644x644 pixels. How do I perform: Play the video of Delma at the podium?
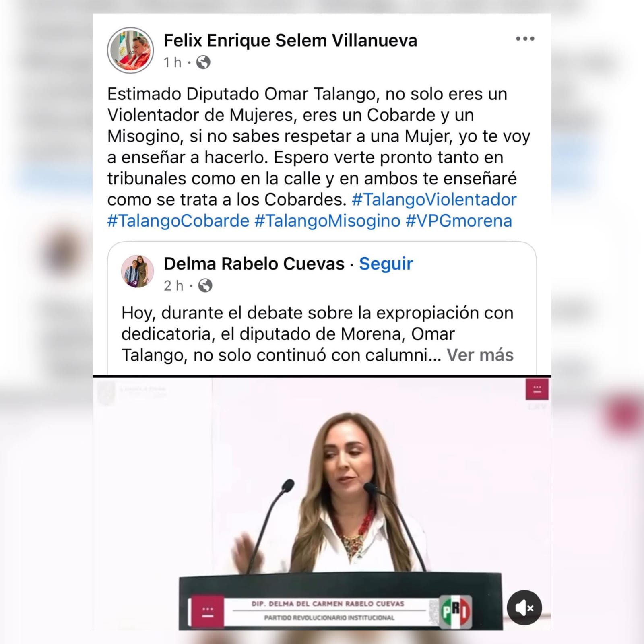tap(322, 503)
